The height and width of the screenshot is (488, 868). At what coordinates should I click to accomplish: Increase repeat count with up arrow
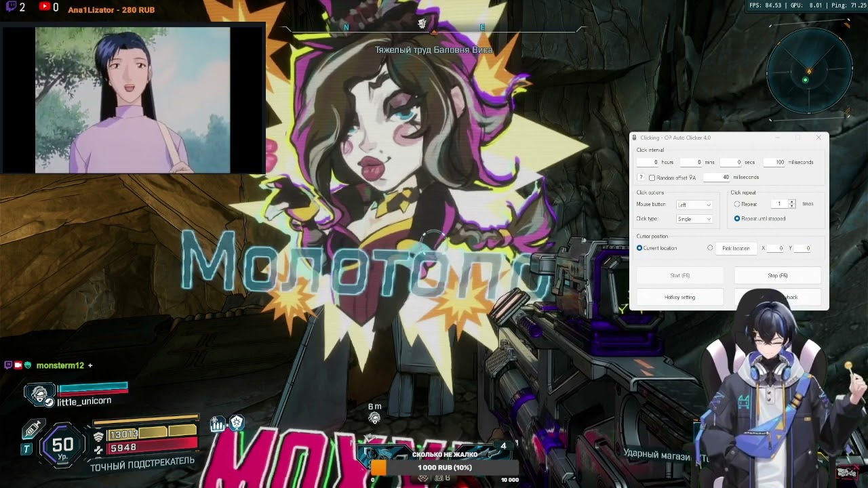point(791,202)
